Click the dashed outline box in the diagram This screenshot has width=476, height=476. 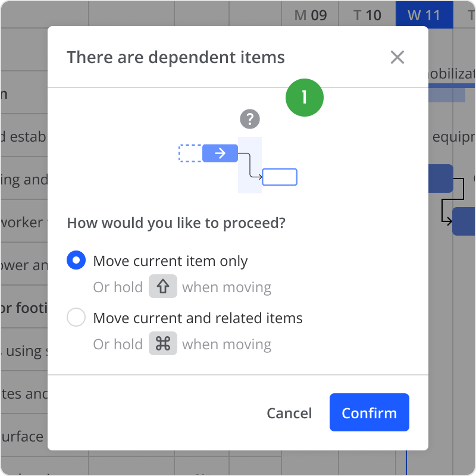[190, 154]
